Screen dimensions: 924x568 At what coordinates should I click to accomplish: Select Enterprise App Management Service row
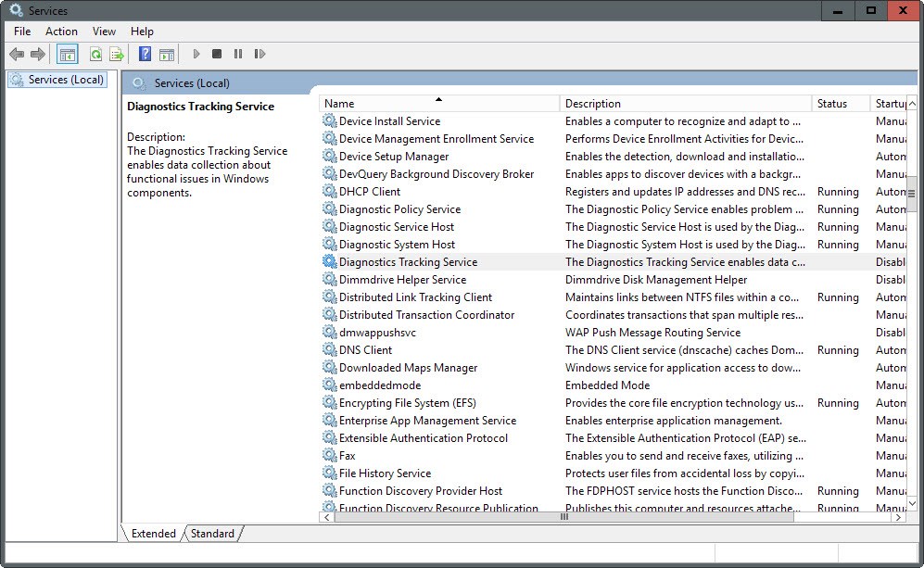click(x=613, y=421)
